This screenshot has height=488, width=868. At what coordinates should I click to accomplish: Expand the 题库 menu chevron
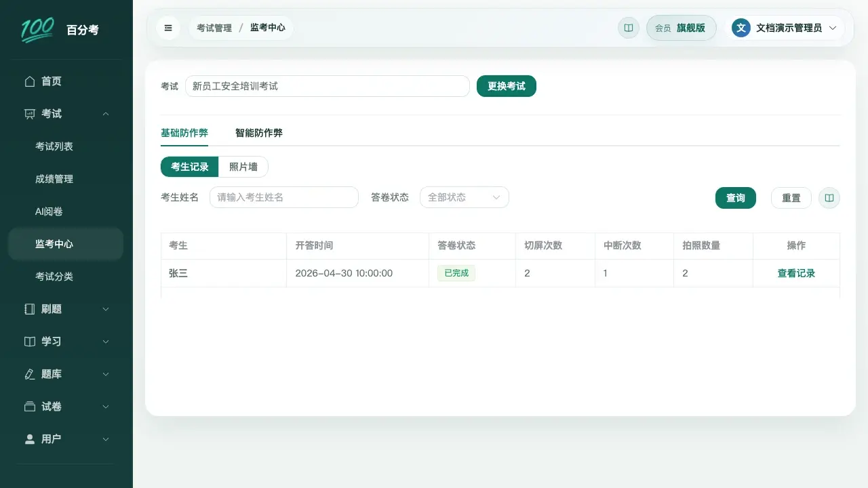[106, 374]
